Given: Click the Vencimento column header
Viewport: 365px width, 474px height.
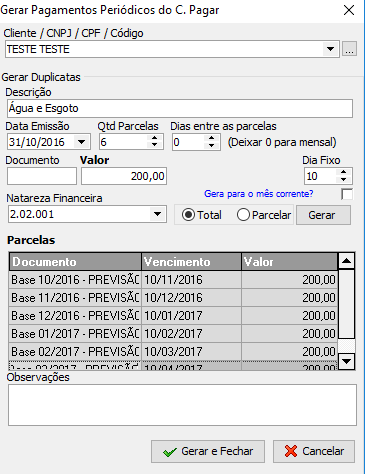Looking at the screenshot, I should (x=191, y=262).
